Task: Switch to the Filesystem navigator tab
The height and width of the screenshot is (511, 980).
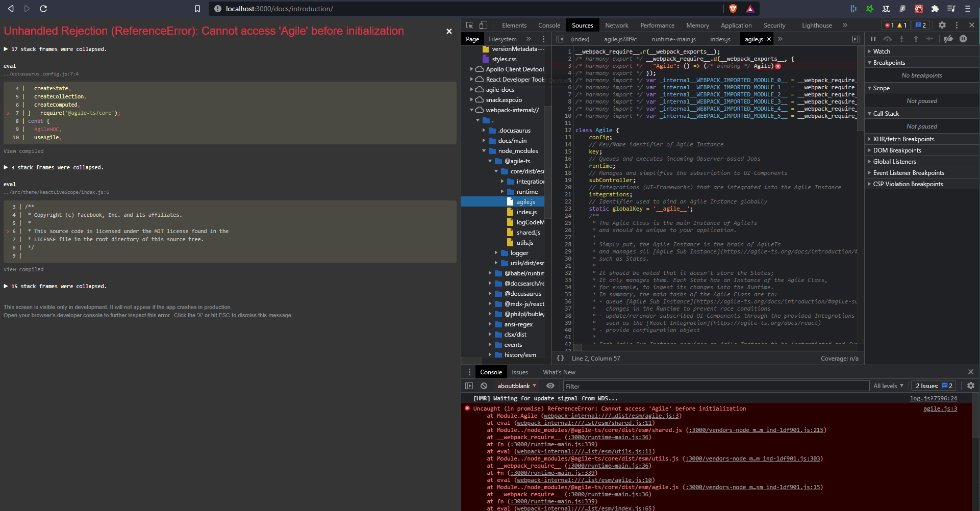Action: (x=502, y=39)
